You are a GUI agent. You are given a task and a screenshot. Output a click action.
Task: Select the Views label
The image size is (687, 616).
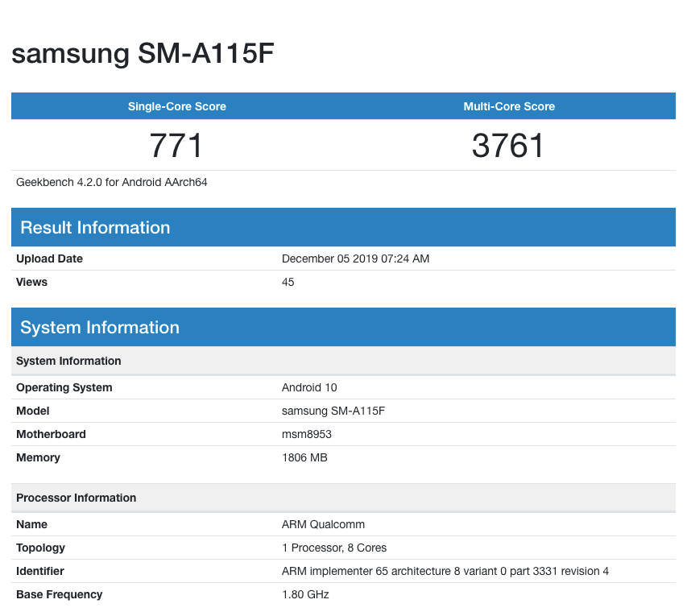click(31, 282)
